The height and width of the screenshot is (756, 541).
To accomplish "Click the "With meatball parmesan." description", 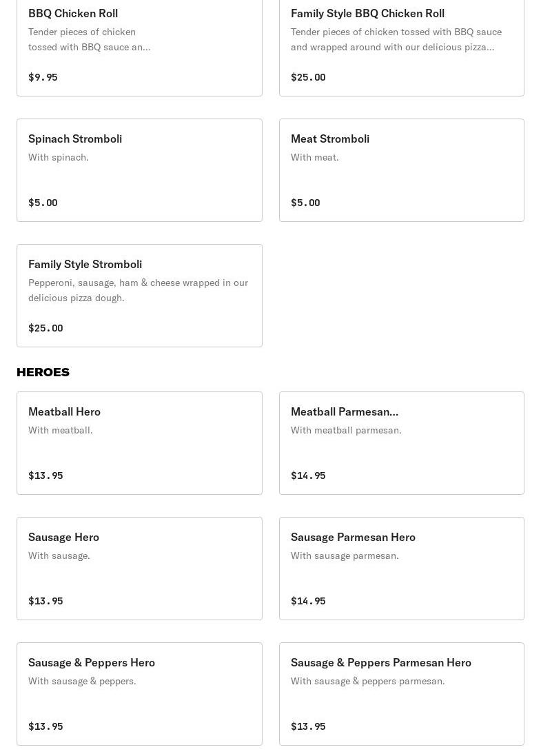I will click(x=346, y=430).
